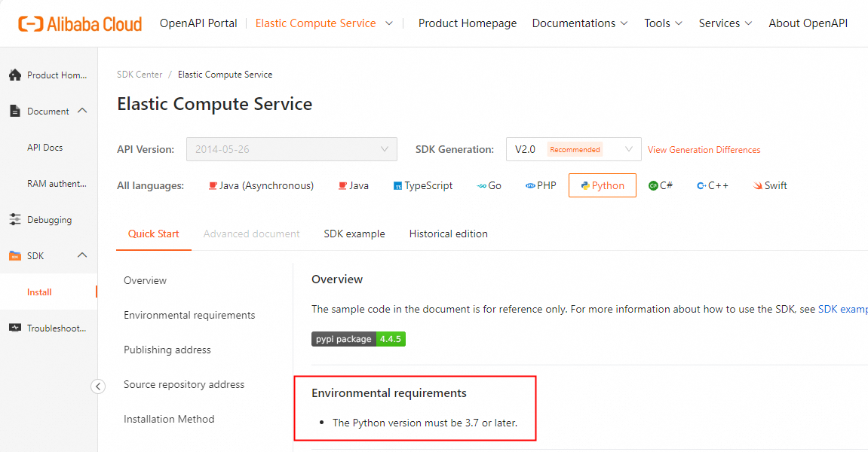The width and height of the screenshot is (868, 452).
Task: Switch the SDK language to TypeScript
Action: point(423,185)
